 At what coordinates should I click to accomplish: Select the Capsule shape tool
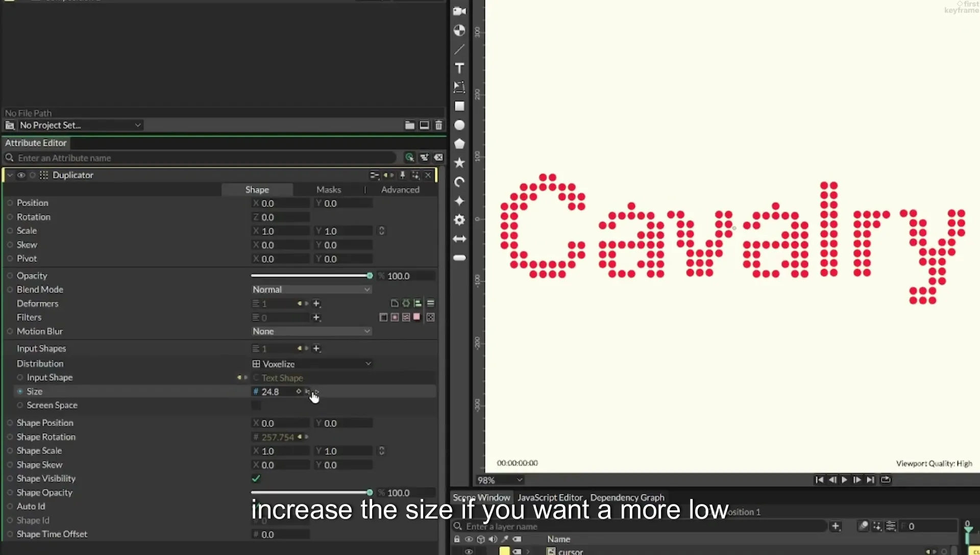click(459, 258)
